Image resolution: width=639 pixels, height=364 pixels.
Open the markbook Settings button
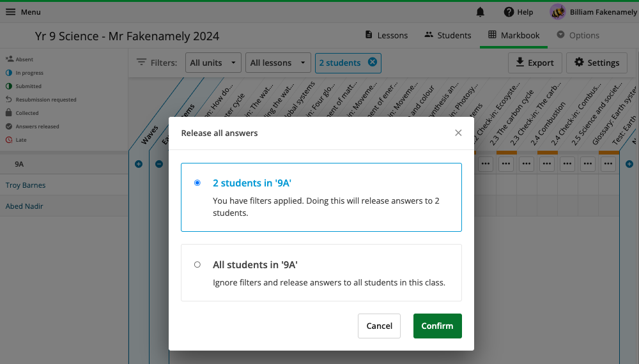point(597,63)
